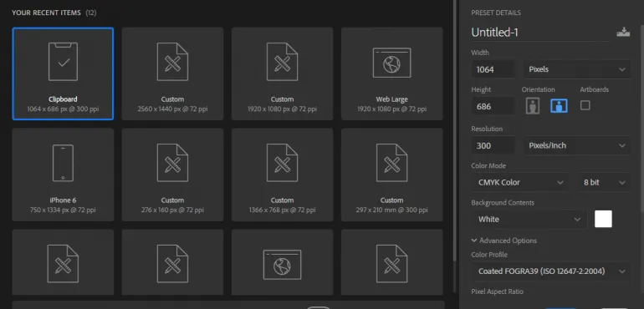The height and width of the screenshot is (309, 644).
Task: Set portrait orientation
Action: (x=533, y=106)
